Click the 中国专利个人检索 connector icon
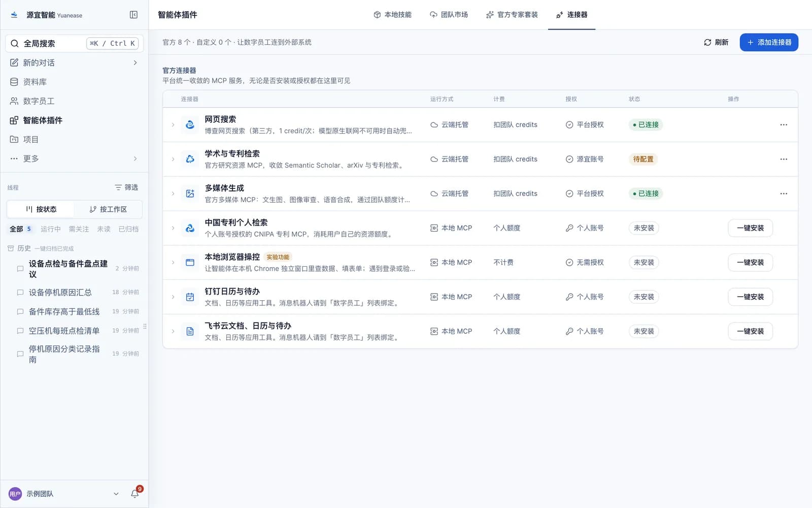The width and height of the screenshot is (812, 508). [190, 228]
